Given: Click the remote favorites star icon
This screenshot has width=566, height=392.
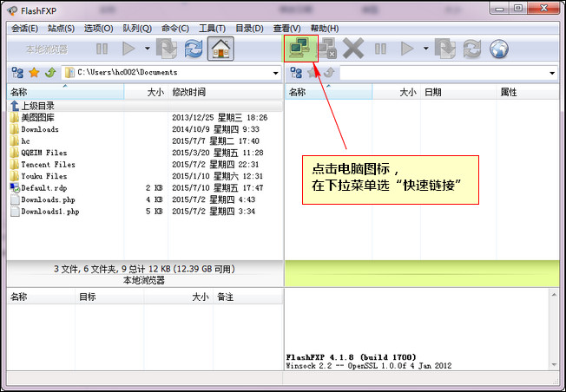Looking at the screenshot, I should tap(313, 73).
